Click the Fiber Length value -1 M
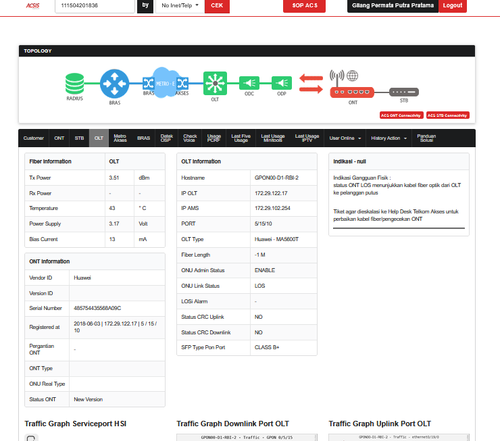 [260, 255]
